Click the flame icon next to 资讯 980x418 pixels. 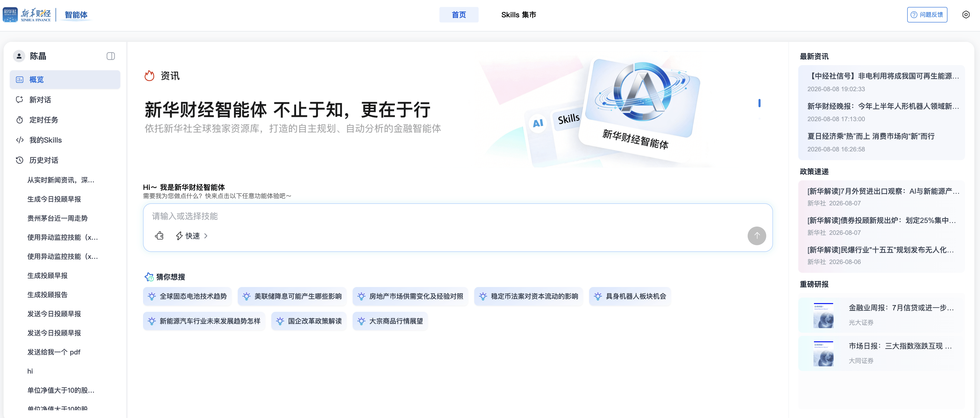click(x=149, y=75)
